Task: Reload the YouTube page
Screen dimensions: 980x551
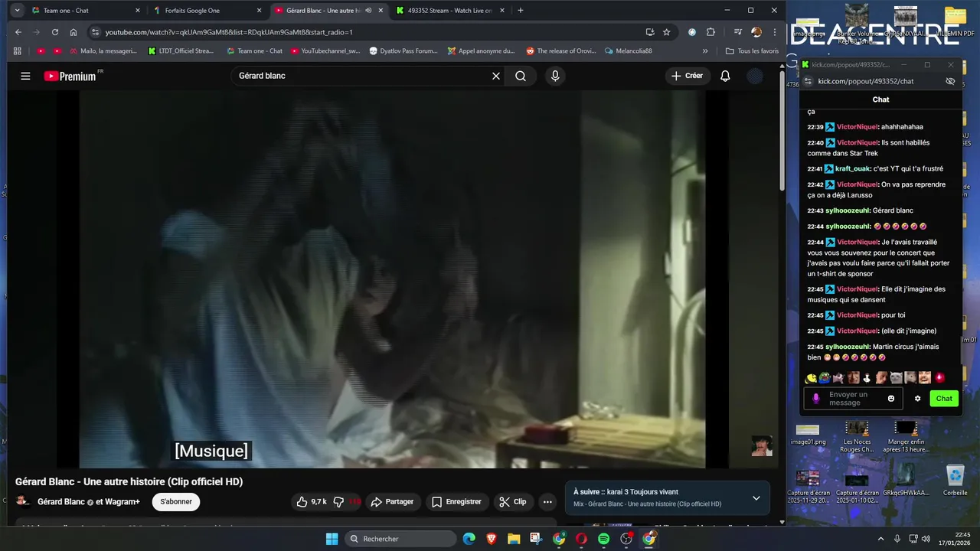Action: tap(55, 32)
